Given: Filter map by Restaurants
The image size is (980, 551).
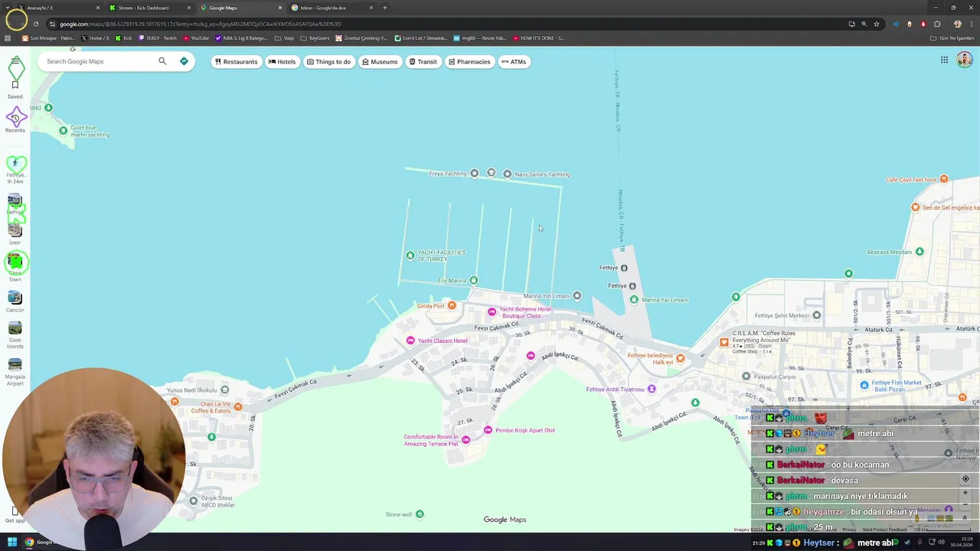Looking at the screenshot, I should click(236, 62).
